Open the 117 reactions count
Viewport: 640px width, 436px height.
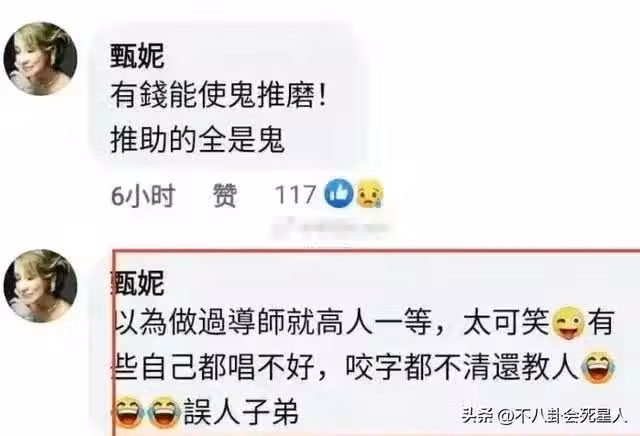tap(296, 194)
